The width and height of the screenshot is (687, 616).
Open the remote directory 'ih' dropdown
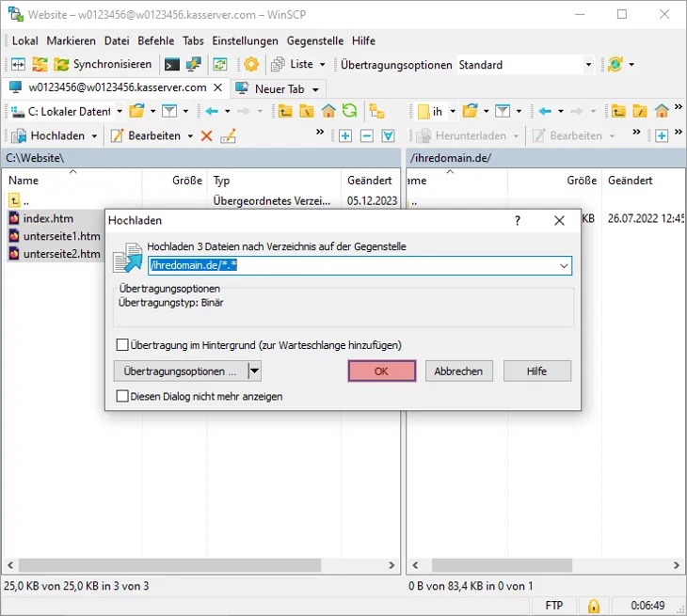click(453, 111)
